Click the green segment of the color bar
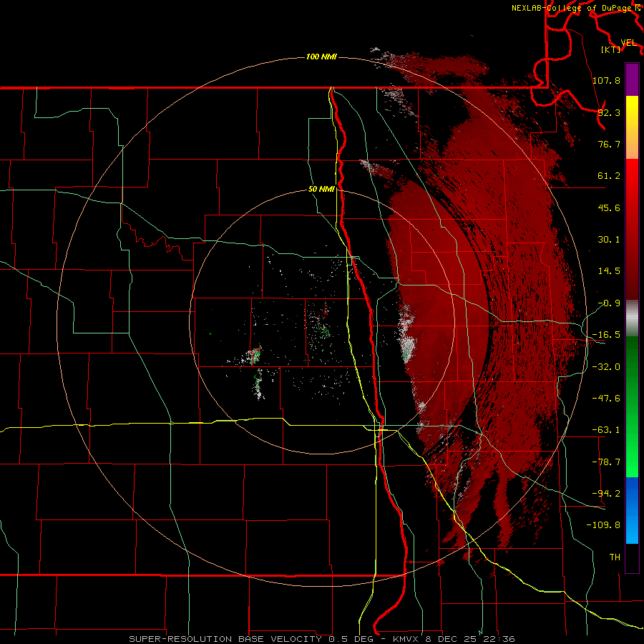 (632, 406)
